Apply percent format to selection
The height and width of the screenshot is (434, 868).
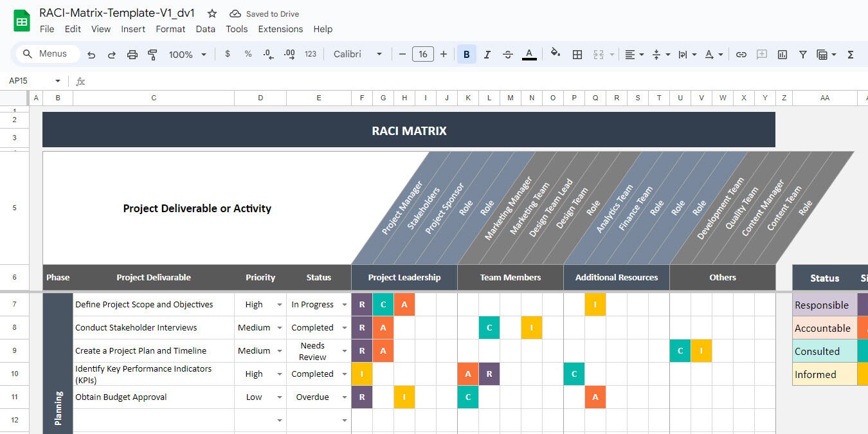(x=248, y=54)
